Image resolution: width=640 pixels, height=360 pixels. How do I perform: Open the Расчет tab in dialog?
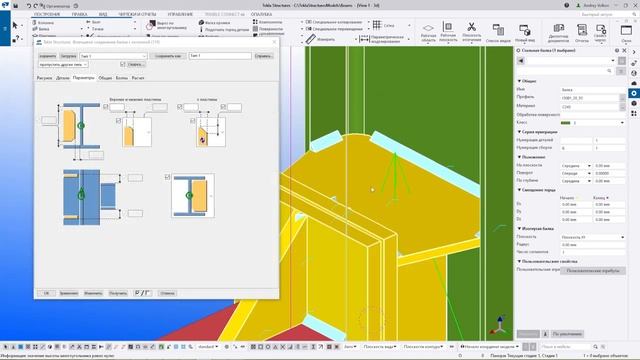[138, 78]
